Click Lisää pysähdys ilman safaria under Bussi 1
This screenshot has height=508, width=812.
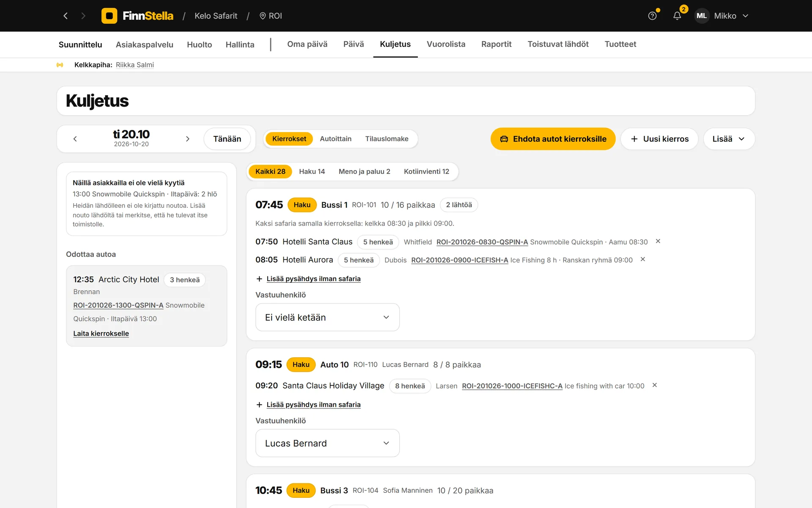(313, 279)
